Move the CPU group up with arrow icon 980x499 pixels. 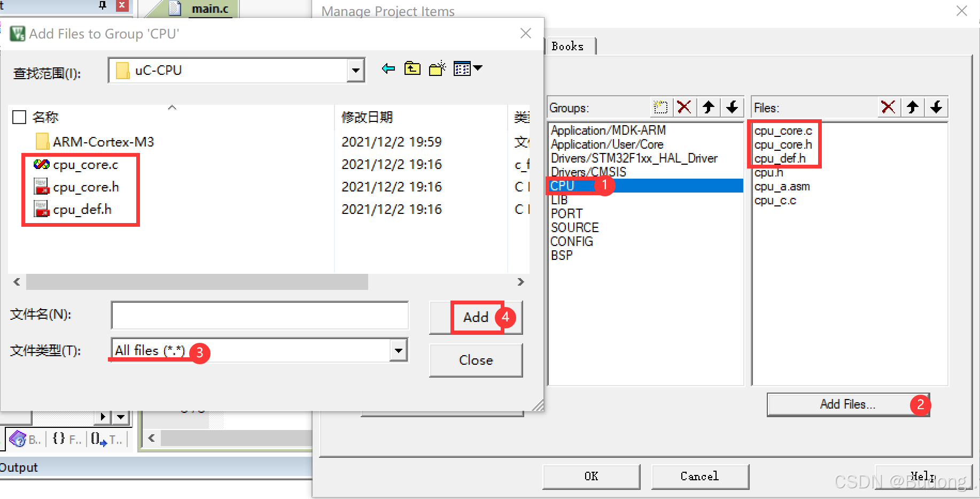709,107
